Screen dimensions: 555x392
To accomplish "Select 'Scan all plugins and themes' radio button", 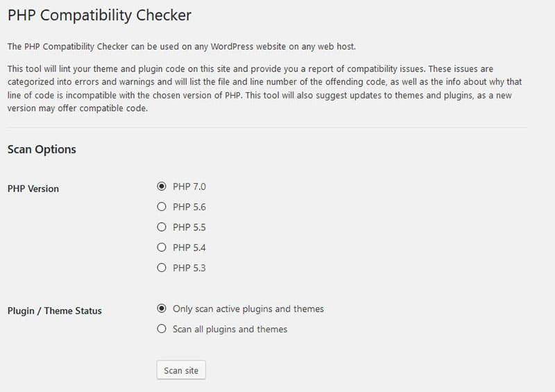I will tap(162, 329).
